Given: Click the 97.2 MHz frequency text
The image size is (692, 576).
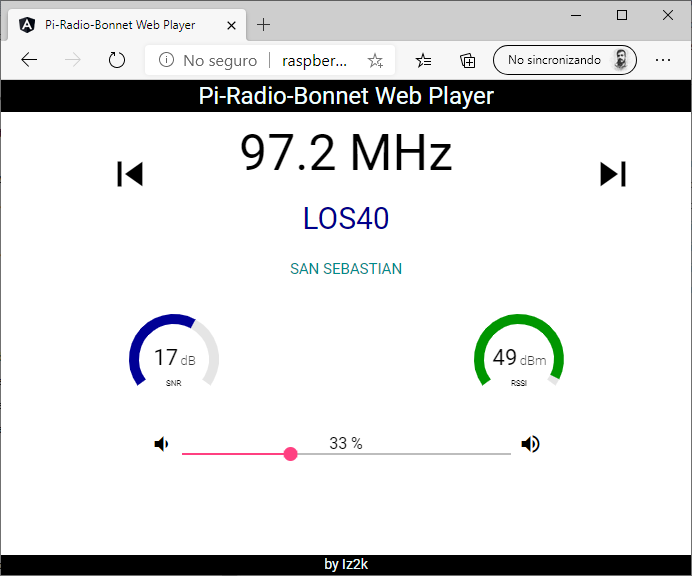Looking at the screenshot, I should click(346, 152).
